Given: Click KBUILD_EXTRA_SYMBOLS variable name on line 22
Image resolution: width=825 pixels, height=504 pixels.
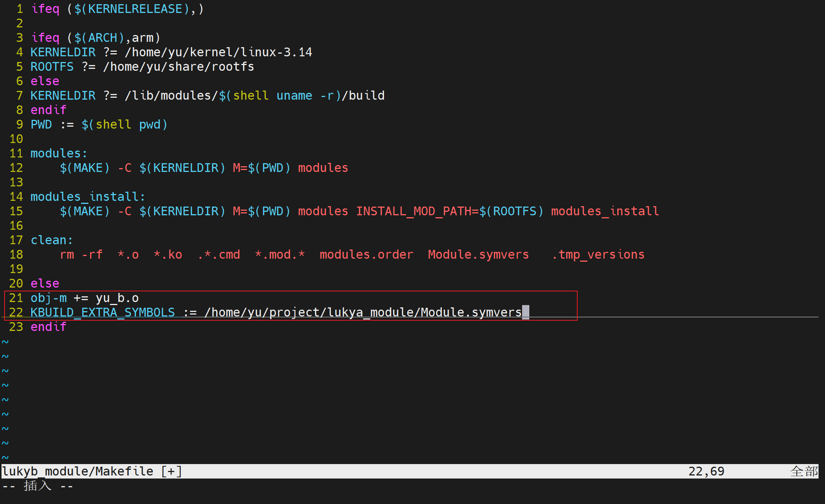Looking at the screenshot, I should pos(103,312).
